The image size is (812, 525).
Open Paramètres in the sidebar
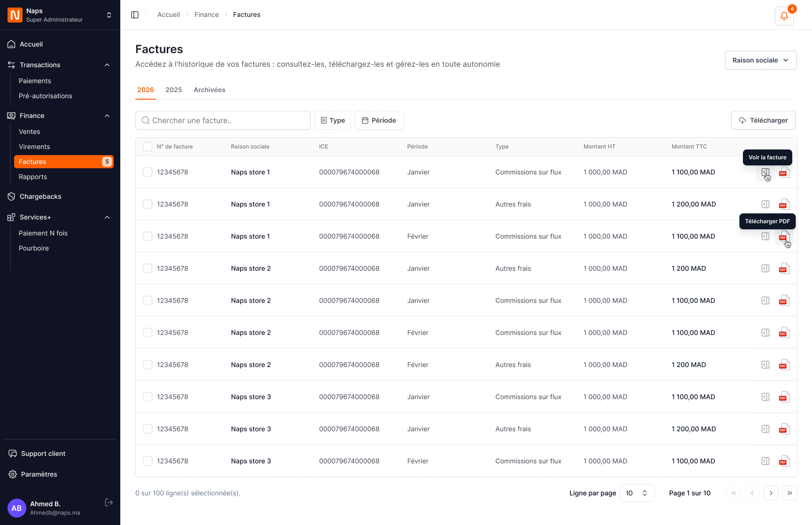[39, 474]
